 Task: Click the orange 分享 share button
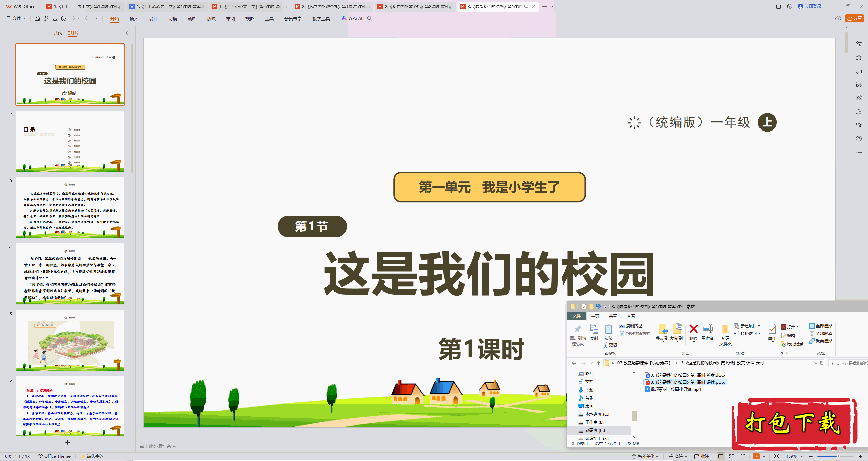coord(854,18)
